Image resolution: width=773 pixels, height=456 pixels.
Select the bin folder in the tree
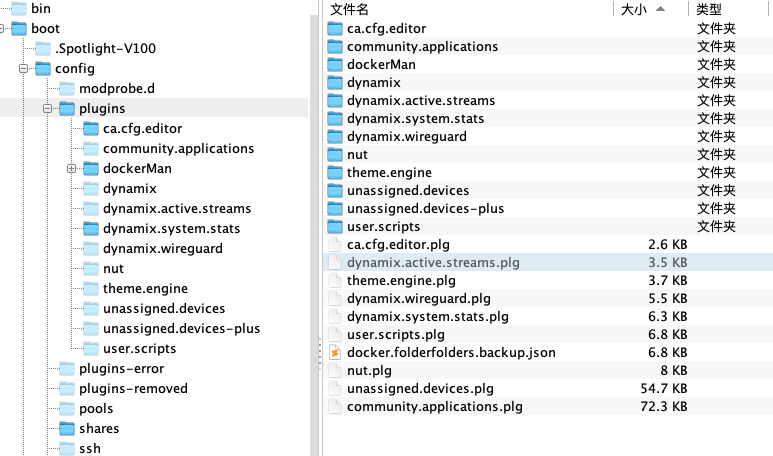[x=41, y=8]
